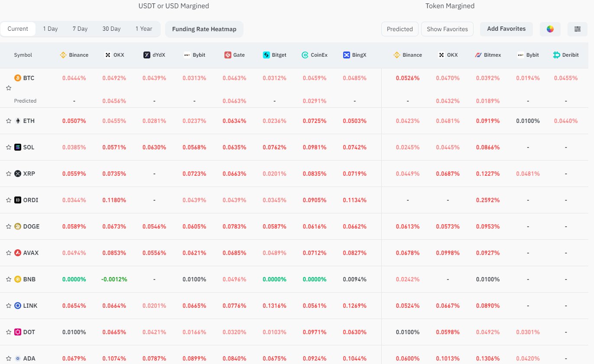Switch to the 7 Day tab

(80, 29)
